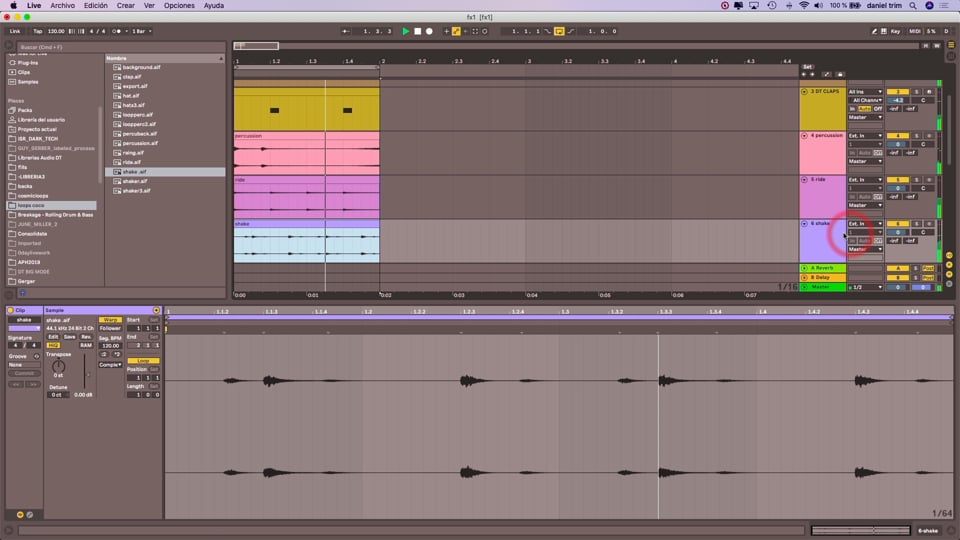960x540 pixels.
Task: Click the Capture MIDI icon
Action: (475, 31)
